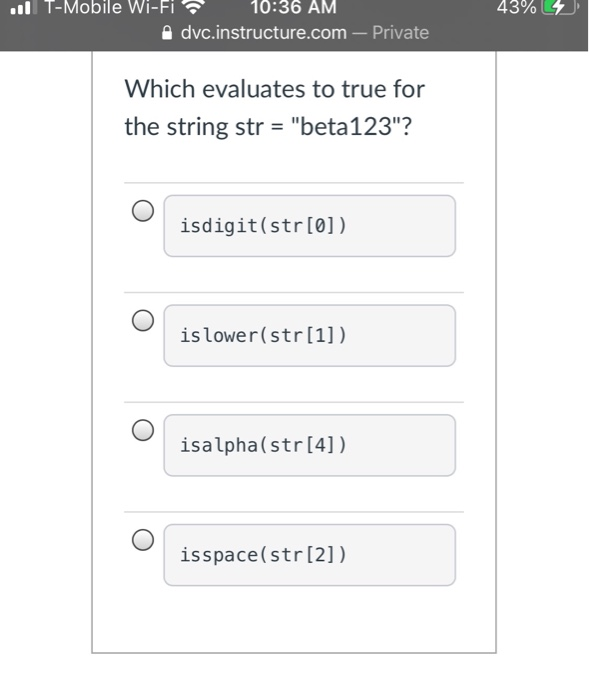Tap the cellular signal bars icon
The image size is (589, 700).
point(23,7)
